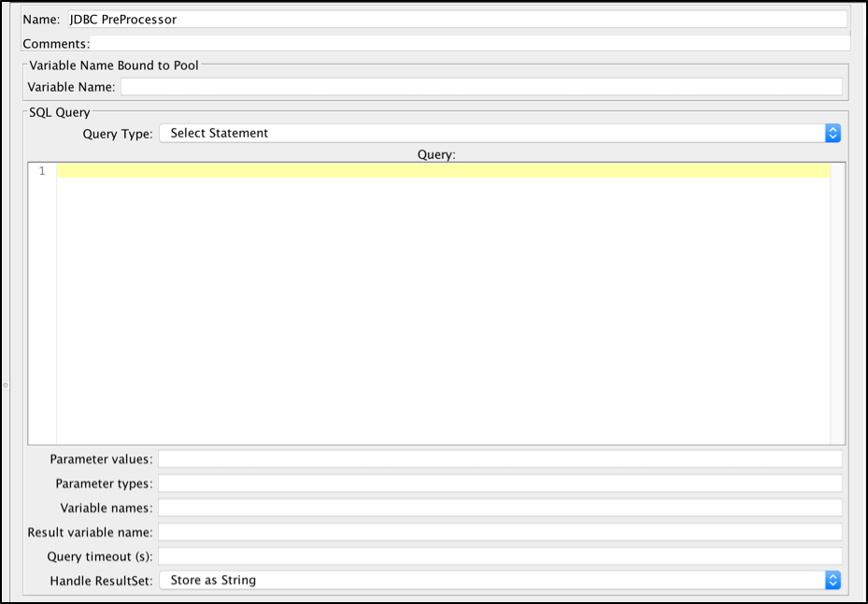
Task: Click the Result variable name field
Action: (501, 532)
